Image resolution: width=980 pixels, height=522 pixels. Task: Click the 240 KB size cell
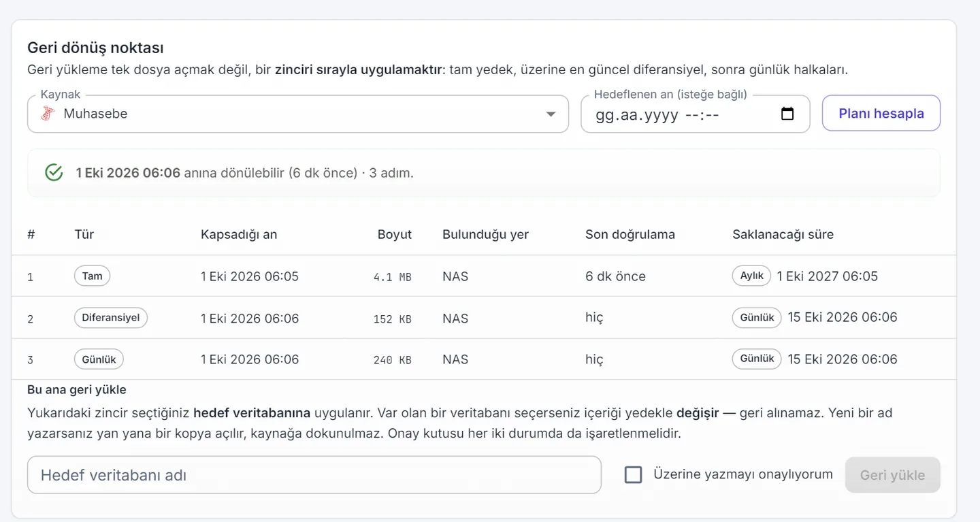(393, 360)
